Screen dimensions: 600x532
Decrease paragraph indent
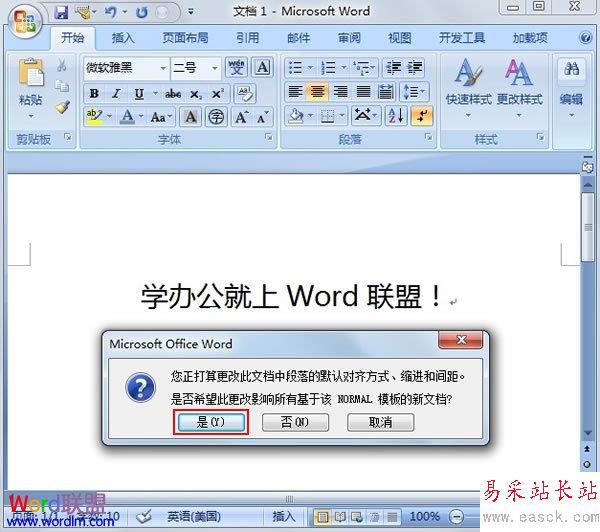pos(393,68)
